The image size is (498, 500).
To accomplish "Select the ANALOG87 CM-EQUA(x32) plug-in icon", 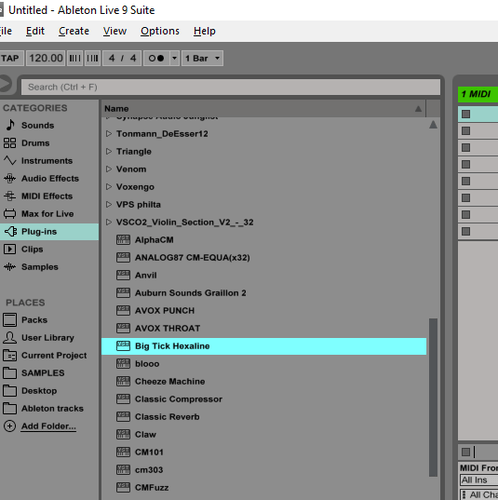I will click(x=123, y=257).
